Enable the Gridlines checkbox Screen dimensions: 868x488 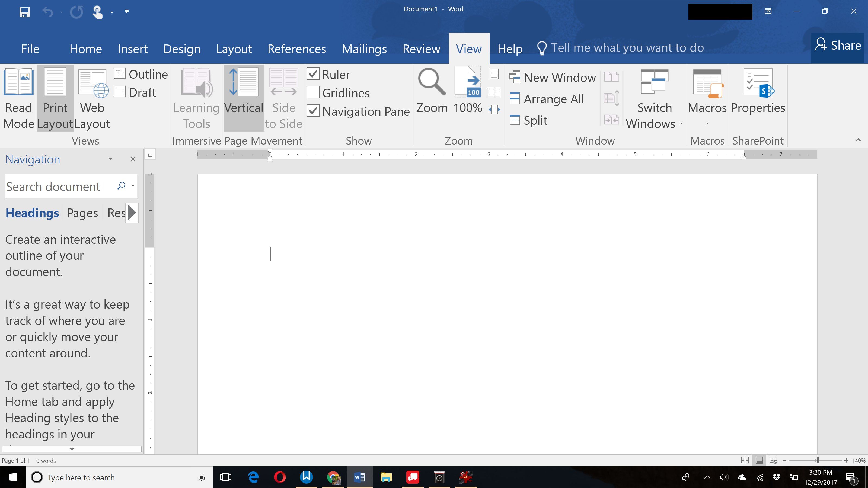313,92
